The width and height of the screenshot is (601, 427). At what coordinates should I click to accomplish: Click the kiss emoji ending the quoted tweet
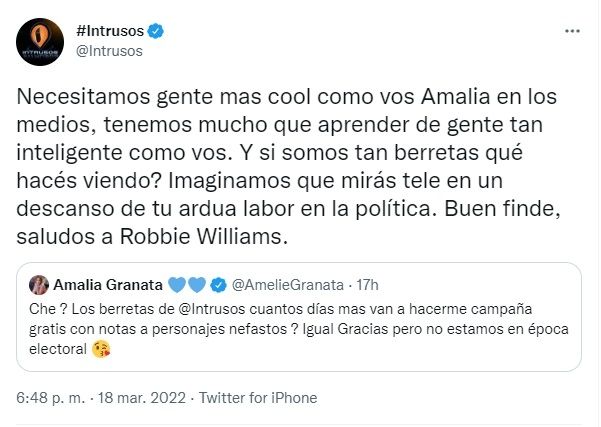[x=98, y=350]
